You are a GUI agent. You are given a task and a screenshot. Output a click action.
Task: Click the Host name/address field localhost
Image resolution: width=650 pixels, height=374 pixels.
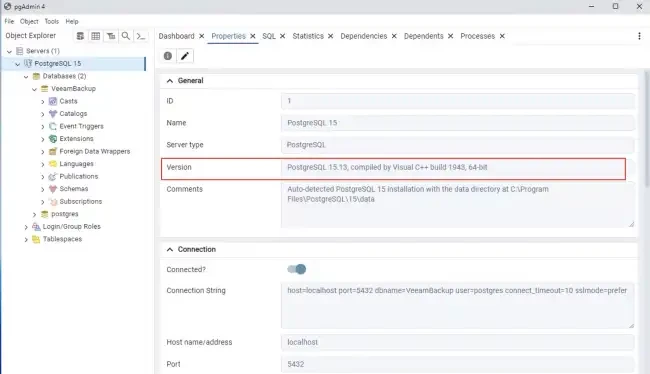pos(458,342)
